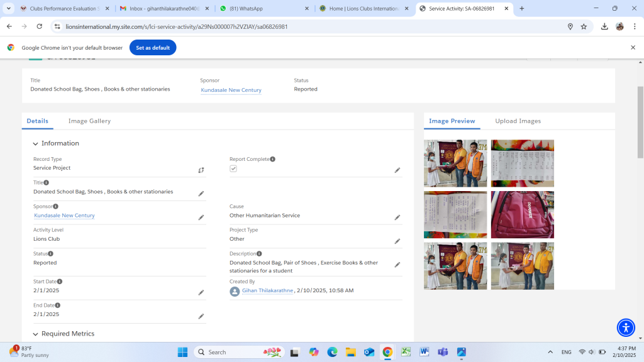Show info tooltip for End Date
Image resolution: width=644 pixels, height=362 pixels.
tap(57, 305)
